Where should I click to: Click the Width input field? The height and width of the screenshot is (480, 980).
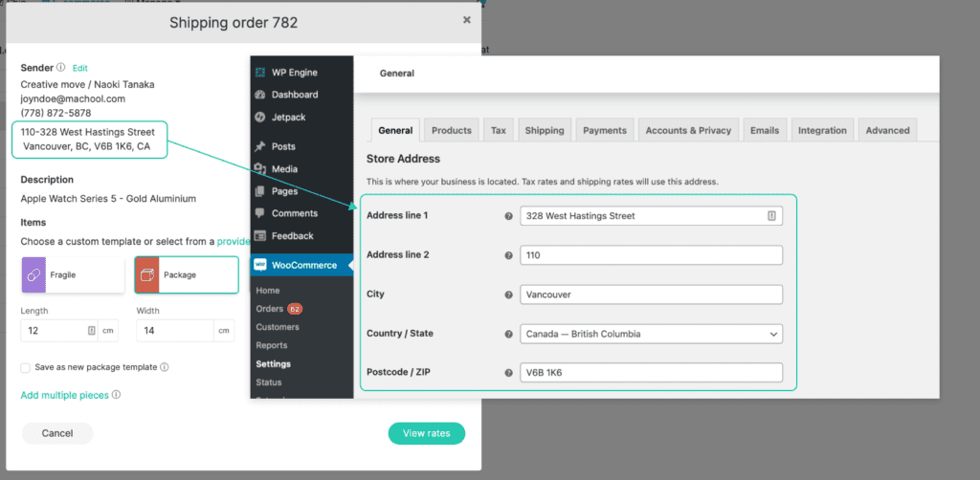(x=175, y=331)
